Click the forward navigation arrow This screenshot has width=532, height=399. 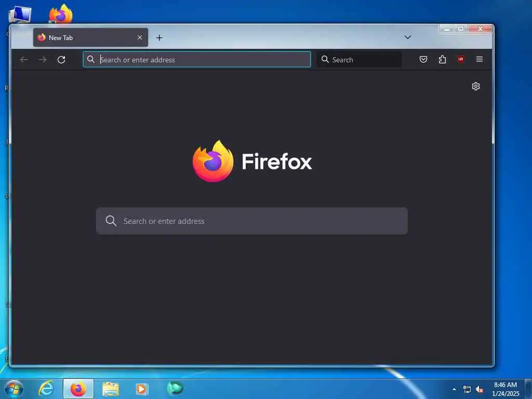(42, 60)
